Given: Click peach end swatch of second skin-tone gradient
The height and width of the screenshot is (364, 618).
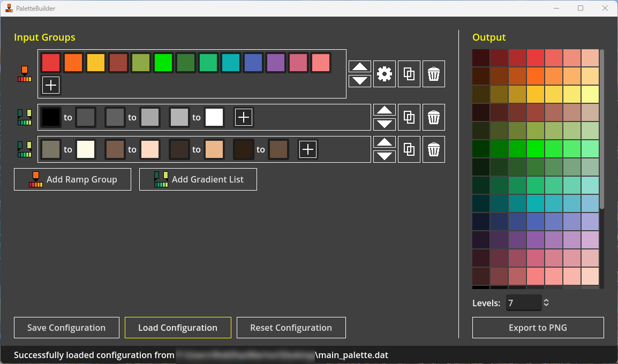Looking at the screenshot, I should (150, 149).
